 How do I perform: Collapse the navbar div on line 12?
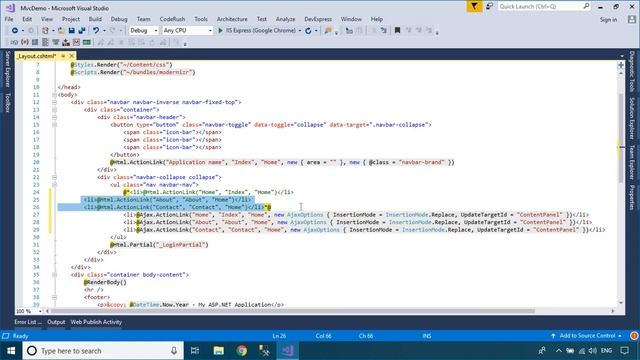click(54, 102)
